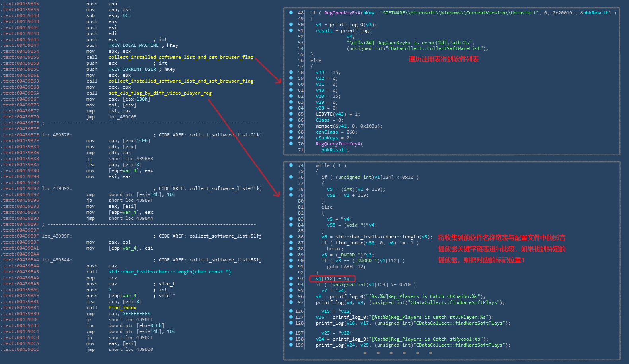This screenshot has height=364, width=629.
Task: Click blue marker beside line 58
Action: pyautogui.click(x=291, y=72)
